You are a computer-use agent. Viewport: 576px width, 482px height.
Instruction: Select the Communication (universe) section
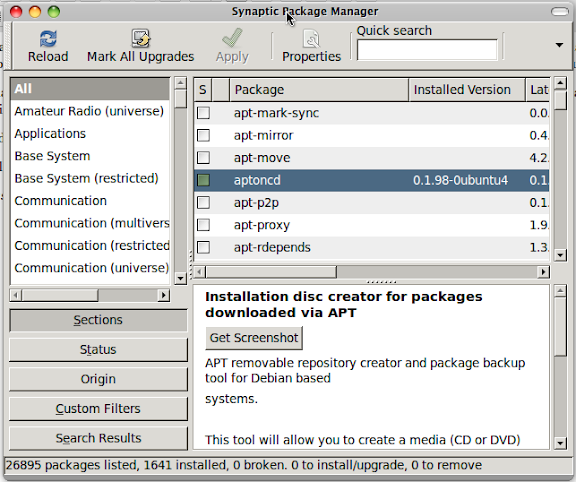coord(90,268)
